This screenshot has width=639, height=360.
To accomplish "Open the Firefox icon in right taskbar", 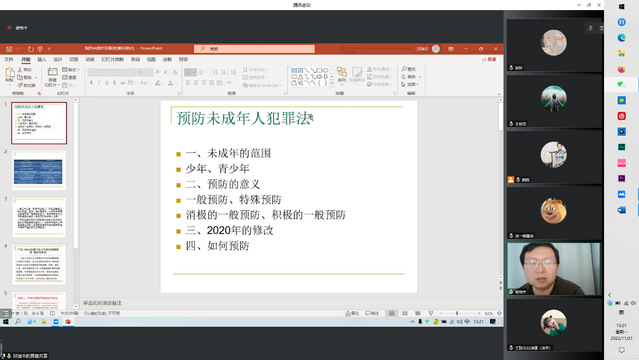I will [621, 69].
